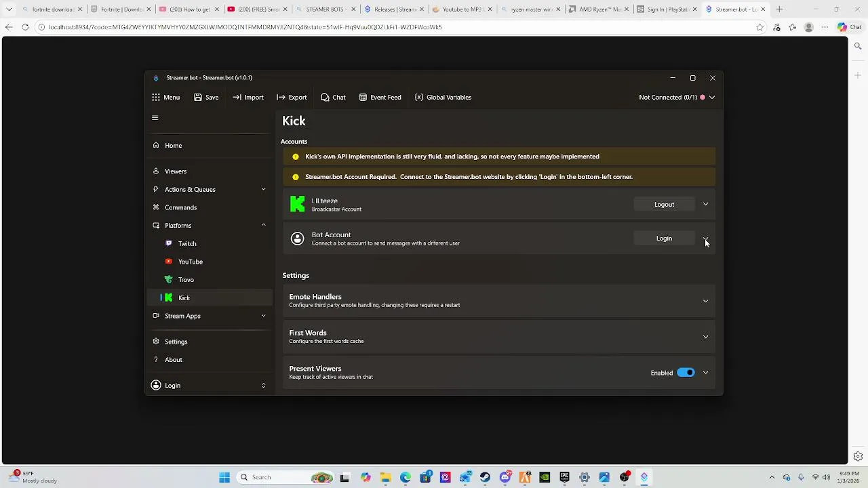The image size is (868, 488).
Task: Open the Chat window
Action: pyautogui.click(x=333, y=98)
